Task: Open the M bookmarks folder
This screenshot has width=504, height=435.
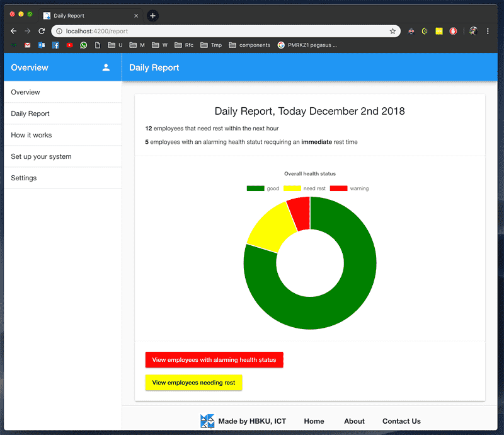Action: tap(137, 45)
